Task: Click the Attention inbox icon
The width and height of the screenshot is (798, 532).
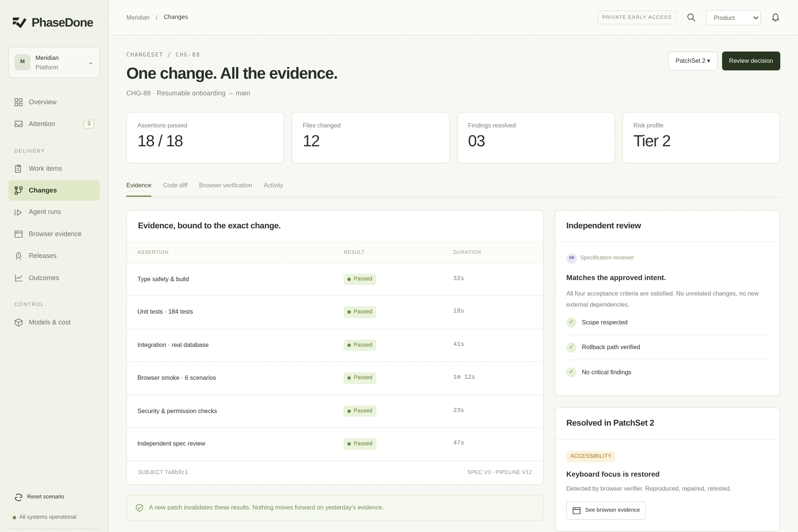Action: click(x=18, y=124)
